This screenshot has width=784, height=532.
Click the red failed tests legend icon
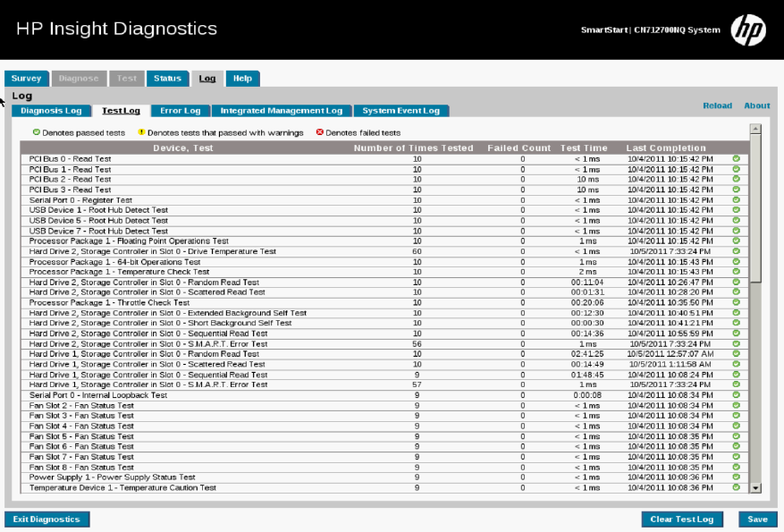click(319, 132)
